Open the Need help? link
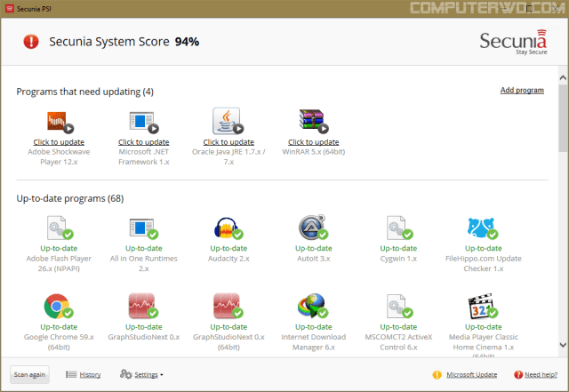 click(x=541, y=374)
